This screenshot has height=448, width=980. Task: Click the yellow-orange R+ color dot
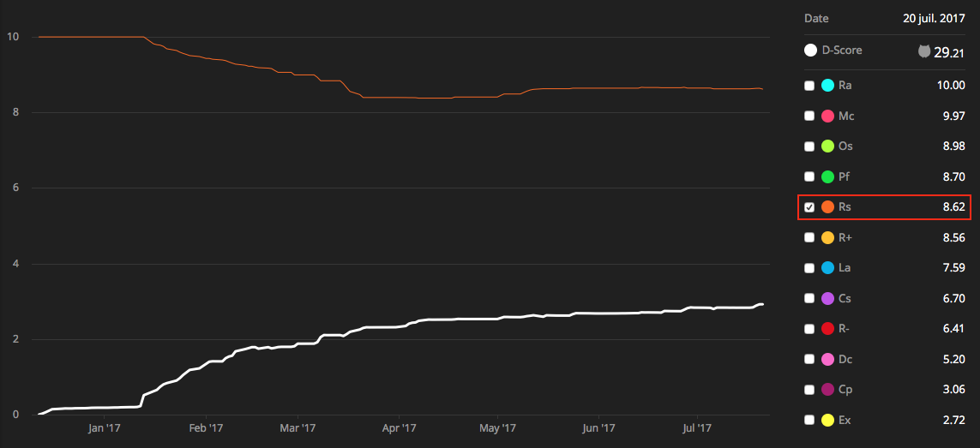click(828, 238)
